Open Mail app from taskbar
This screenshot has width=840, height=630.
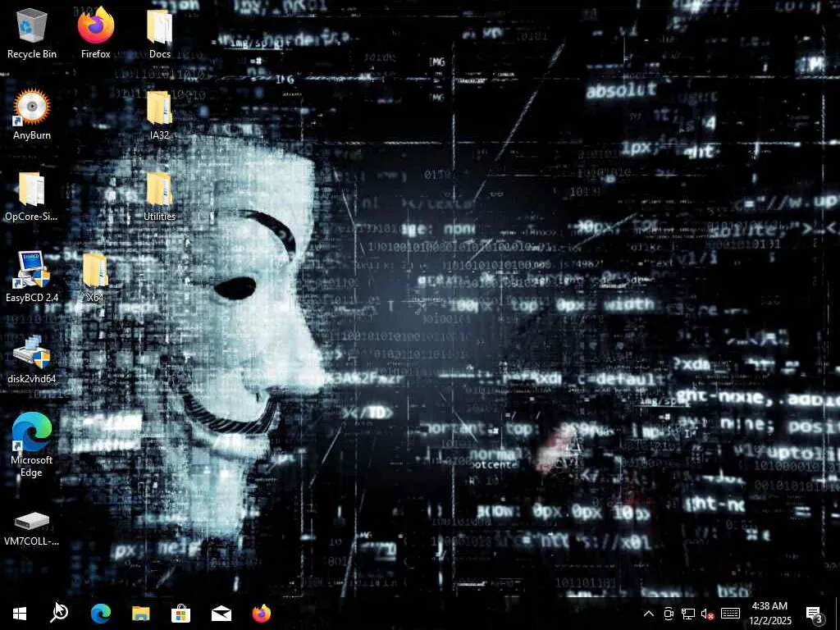[221, 614]
